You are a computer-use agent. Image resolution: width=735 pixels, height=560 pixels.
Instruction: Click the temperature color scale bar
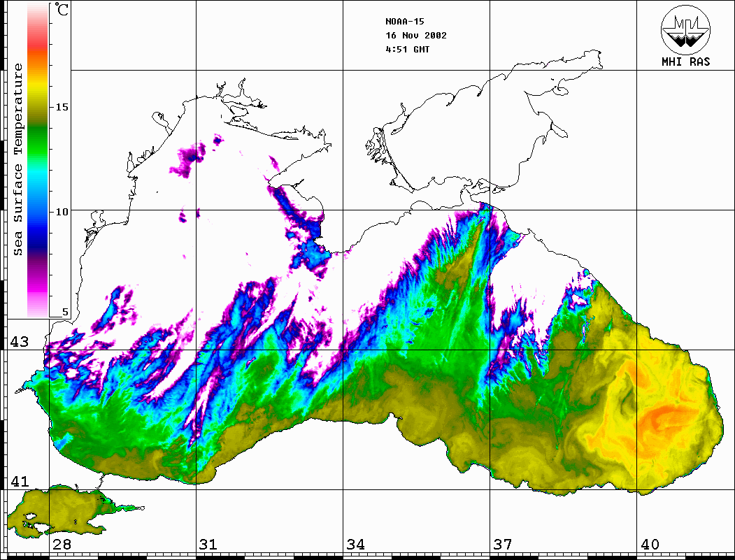tap(38, 160)
